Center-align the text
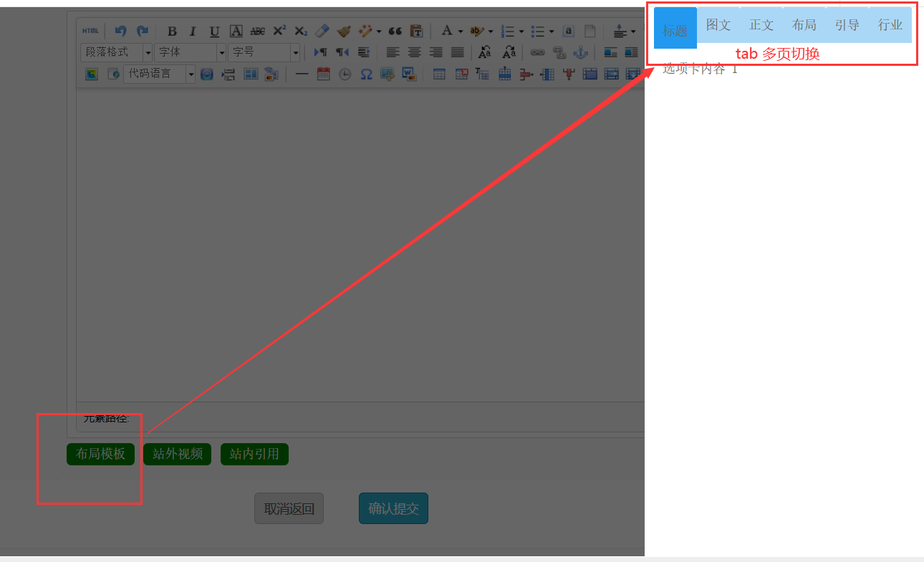 [x=414, y=52]
